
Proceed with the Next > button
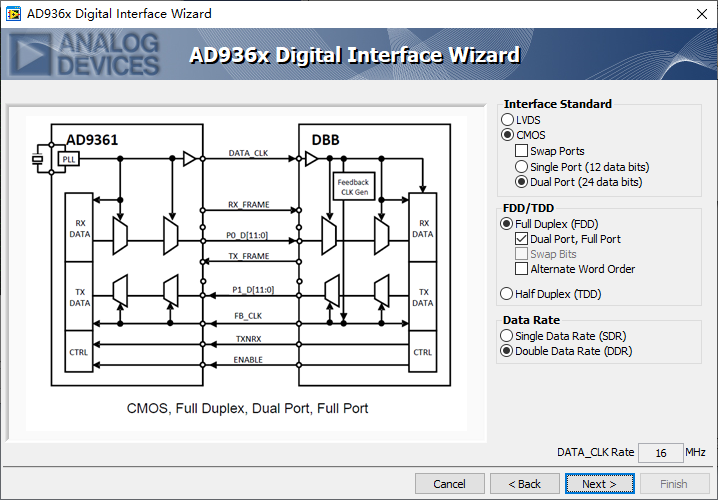click(x=599, y=484)
